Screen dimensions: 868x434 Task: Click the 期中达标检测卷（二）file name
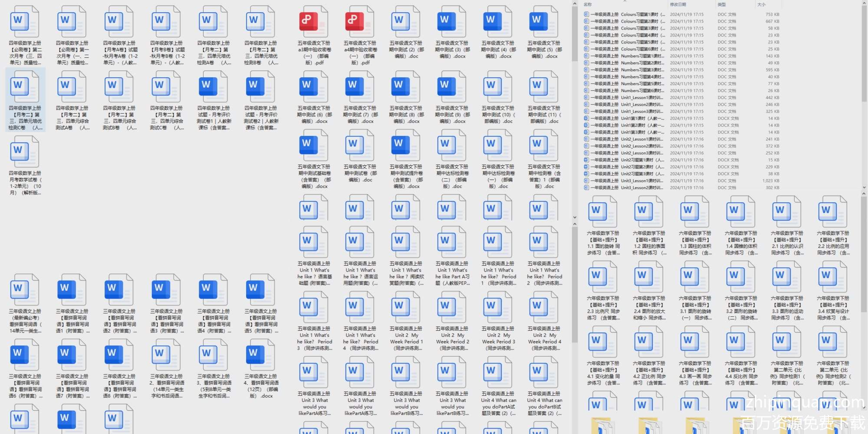coord(452,177)
